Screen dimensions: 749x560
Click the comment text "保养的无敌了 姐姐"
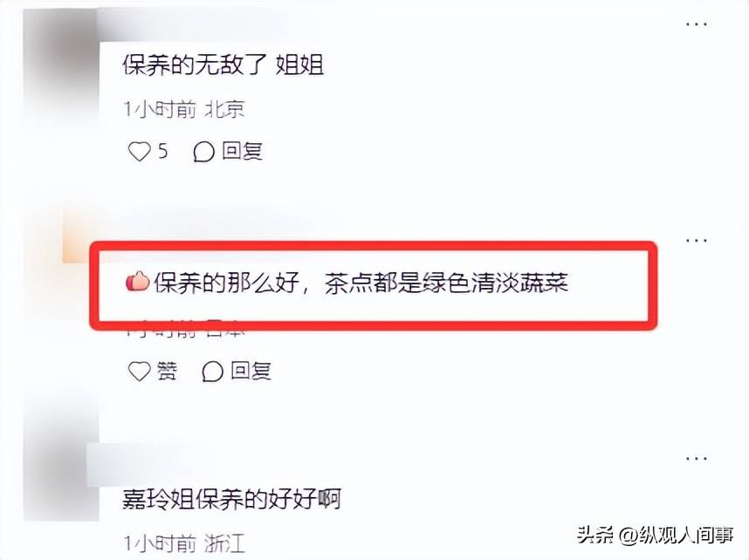[223, 65]
